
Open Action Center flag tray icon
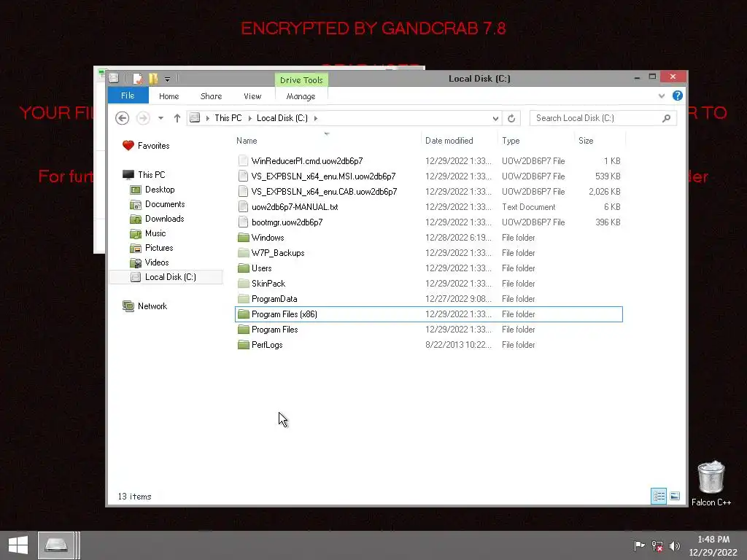tap(639, 545)
